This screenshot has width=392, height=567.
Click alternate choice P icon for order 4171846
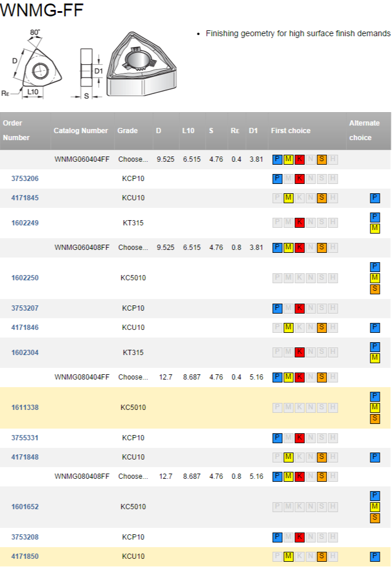[x=375, y=328]
